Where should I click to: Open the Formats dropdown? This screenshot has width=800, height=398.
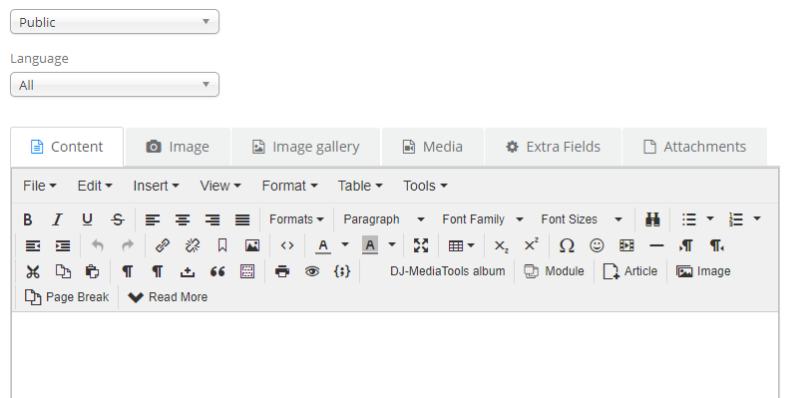(x=296, y=219)
